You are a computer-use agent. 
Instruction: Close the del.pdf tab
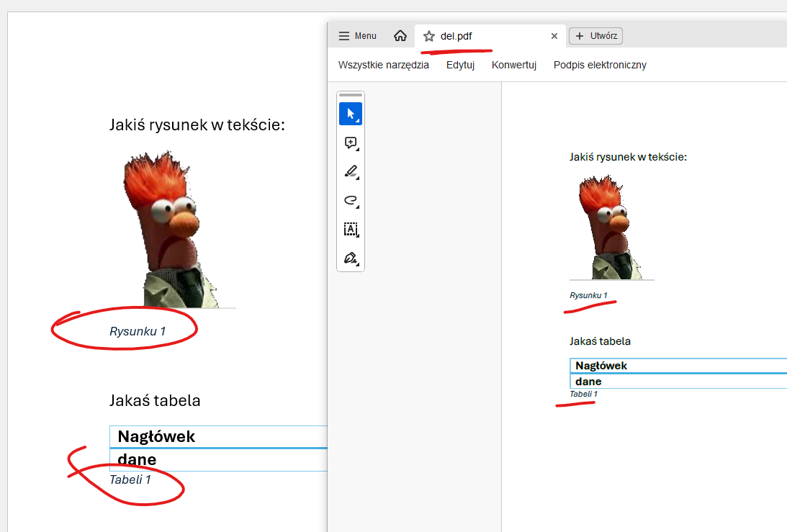[554, 36]
